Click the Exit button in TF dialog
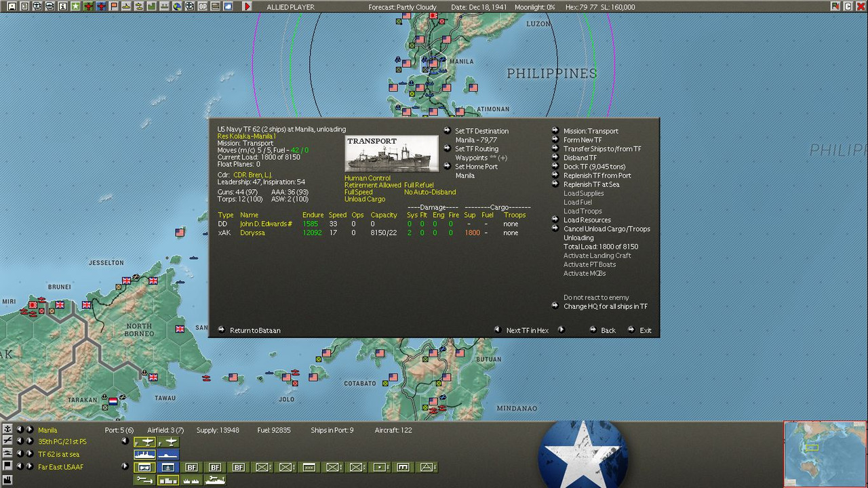868x488 pixels. click(646, 331)
